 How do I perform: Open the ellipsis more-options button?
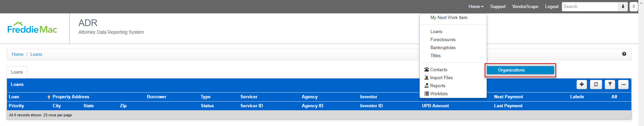point(623,85)
